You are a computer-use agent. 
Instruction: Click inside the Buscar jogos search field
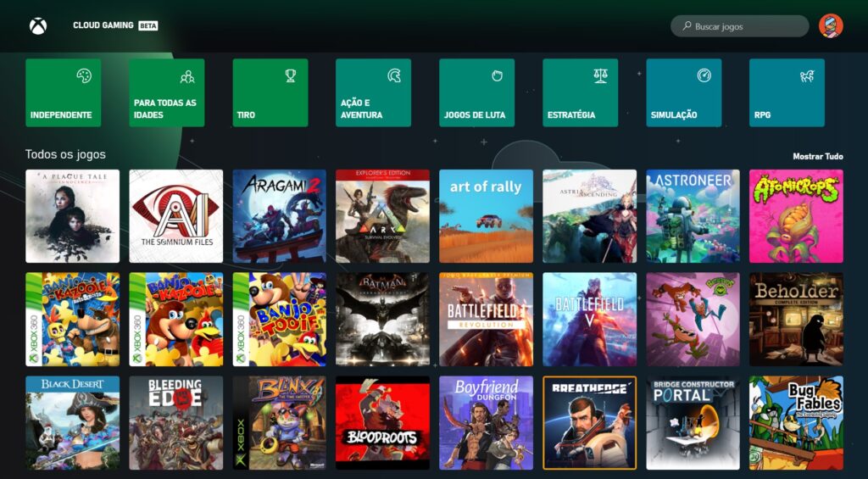pyautogui.click(x=739, y=26)
